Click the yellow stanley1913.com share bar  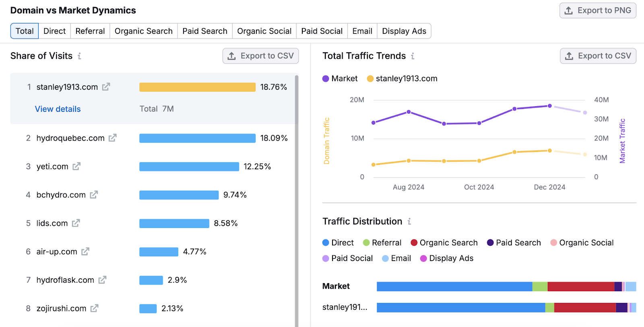197,87
